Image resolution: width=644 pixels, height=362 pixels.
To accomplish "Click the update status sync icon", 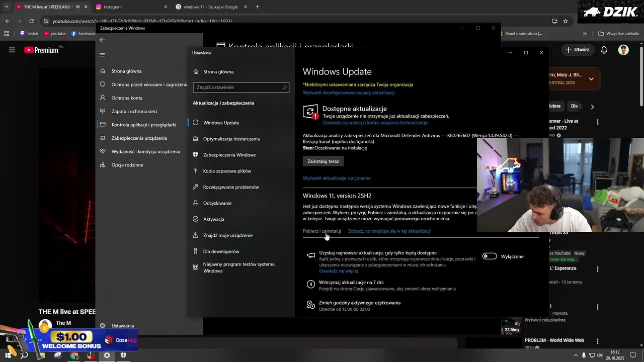I will click(x=310, y=112).
